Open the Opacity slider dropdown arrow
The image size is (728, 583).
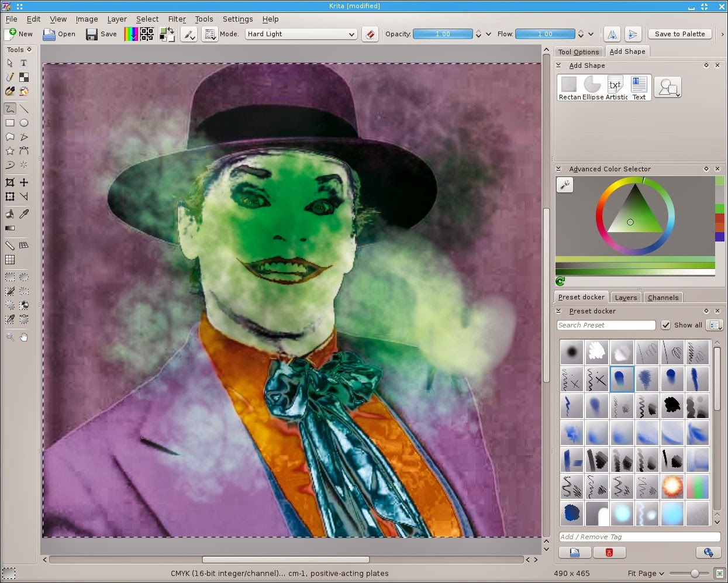[x=488, y=34]
